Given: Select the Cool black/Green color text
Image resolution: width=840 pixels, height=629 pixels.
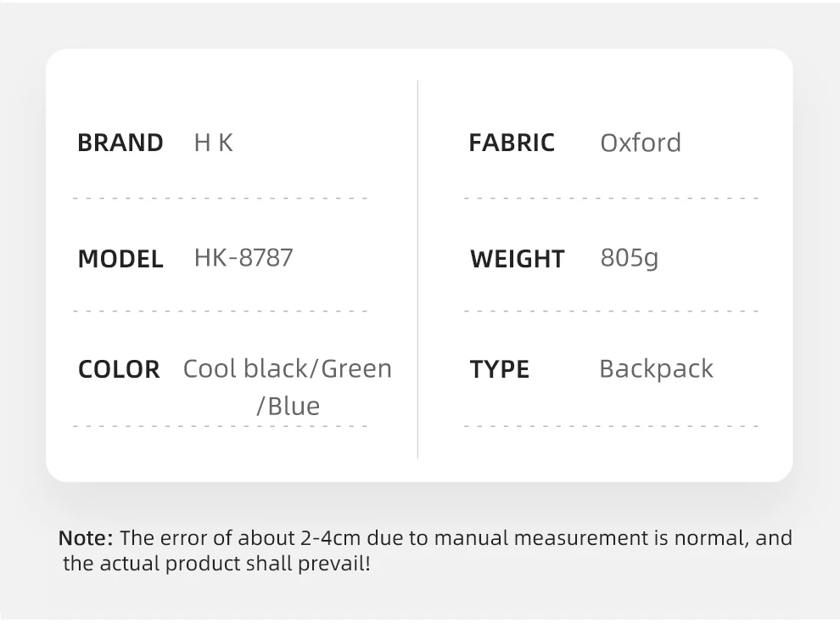Looking at the screenshot, I should 288,368.
